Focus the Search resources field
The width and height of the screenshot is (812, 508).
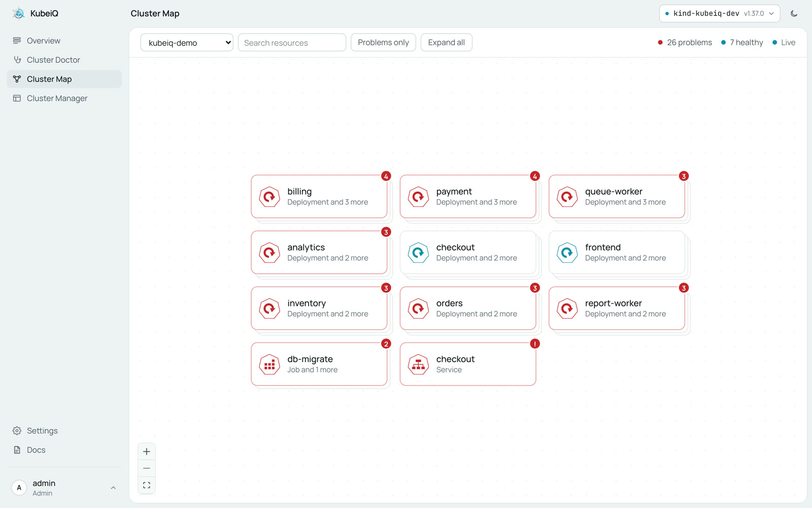click(x=292, y=43)
